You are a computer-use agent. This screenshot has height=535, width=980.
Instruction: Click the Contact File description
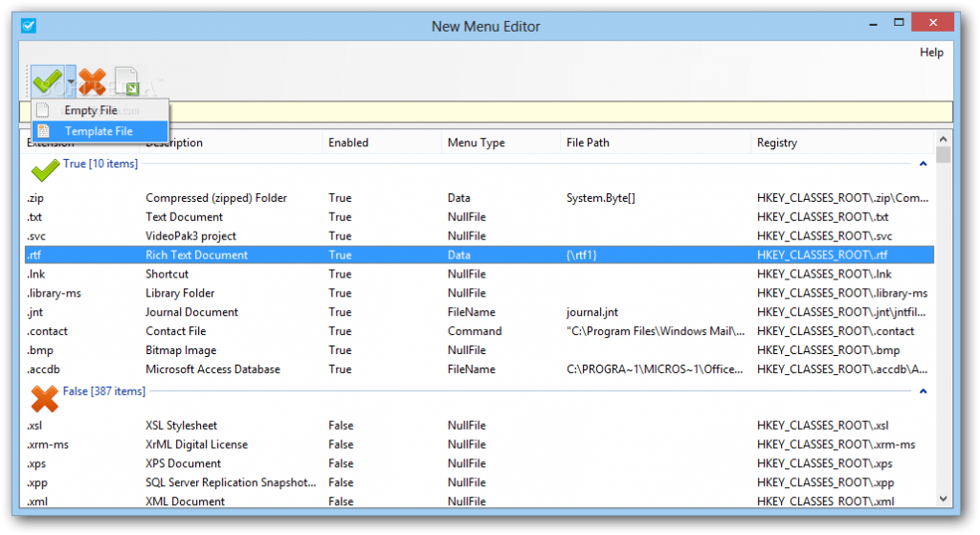[x=176, y=331]
